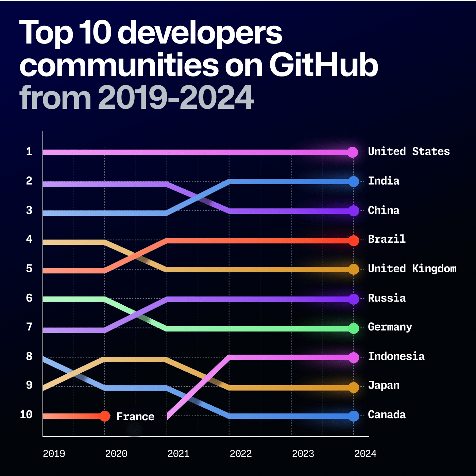Screen dimensions: 476x476
Task: Click the France label text
Action: (x=135, y=416)
